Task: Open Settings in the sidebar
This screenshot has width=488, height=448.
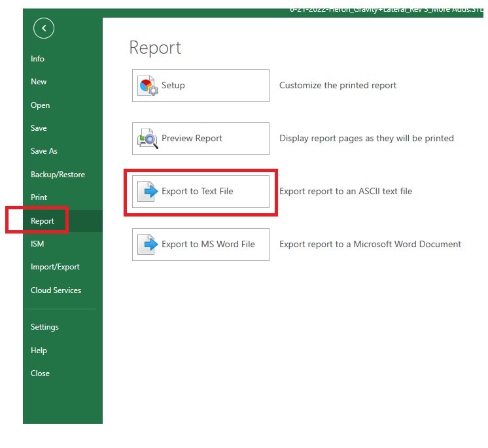Action: 44,327
